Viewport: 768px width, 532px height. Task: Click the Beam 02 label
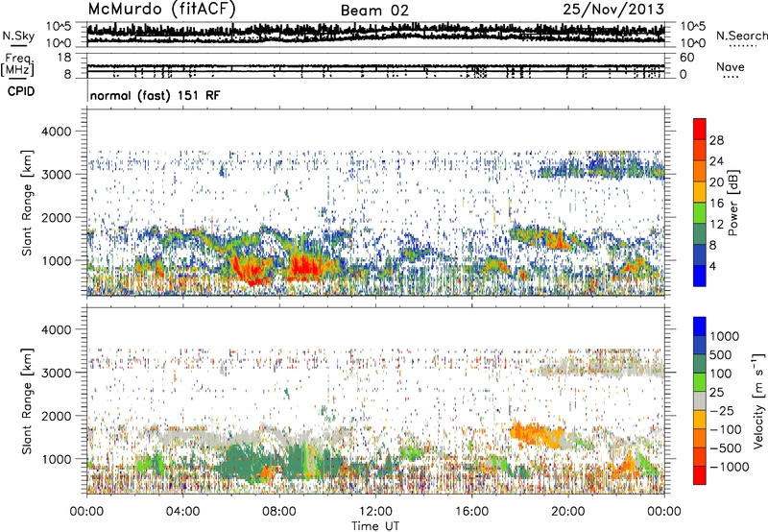click(x=374, y=11)
